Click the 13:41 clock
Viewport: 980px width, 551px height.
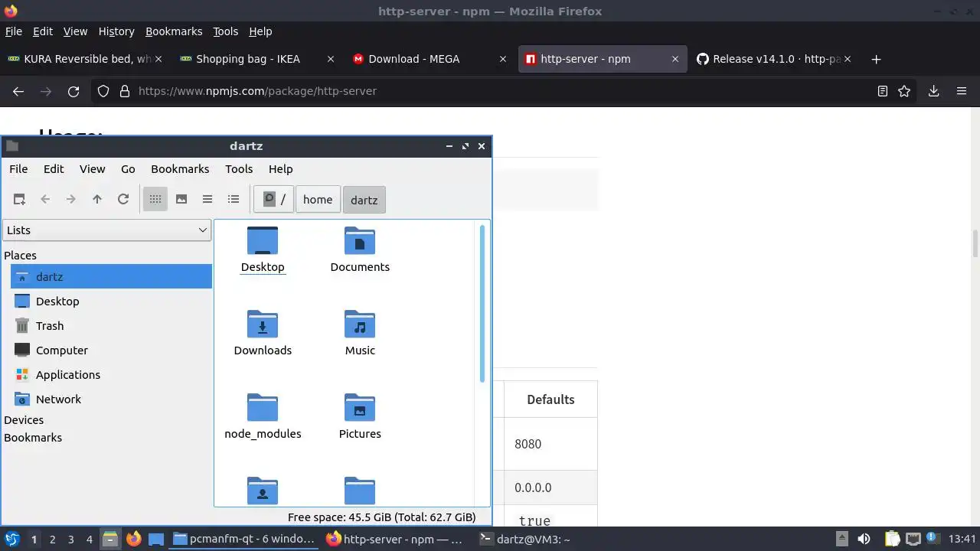(962, 539)
